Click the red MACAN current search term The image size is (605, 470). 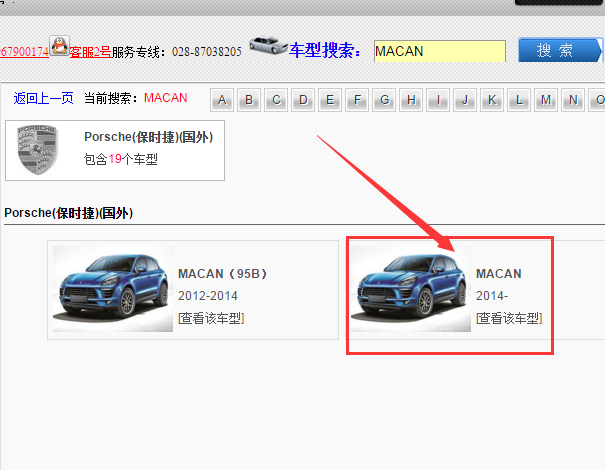coord(166,98)
